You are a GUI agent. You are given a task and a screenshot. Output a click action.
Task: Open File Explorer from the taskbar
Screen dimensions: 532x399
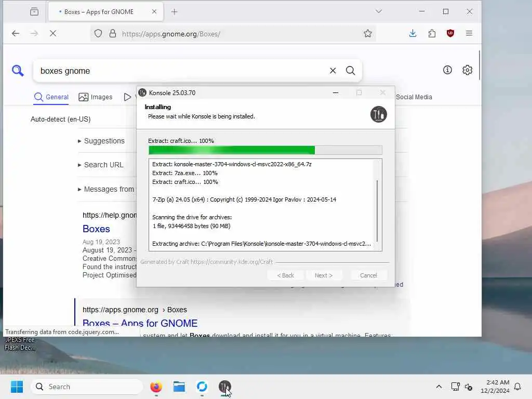[x=179, y=387]
